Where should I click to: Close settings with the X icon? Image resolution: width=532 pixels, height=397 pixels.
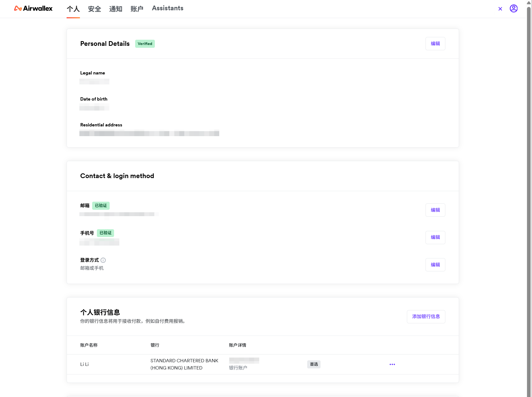pyautogui.click(x=500, y=9)
